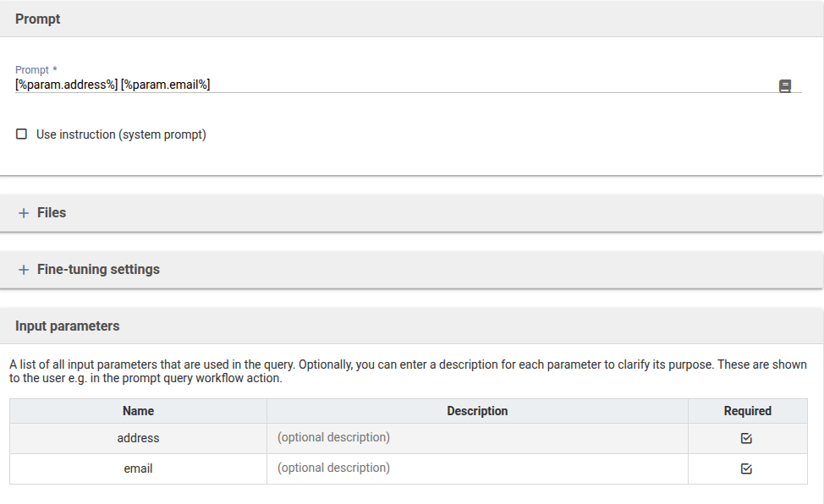Toggle the Required checkbox for address
Screen dimensions: 824x504
click(746, 438)
